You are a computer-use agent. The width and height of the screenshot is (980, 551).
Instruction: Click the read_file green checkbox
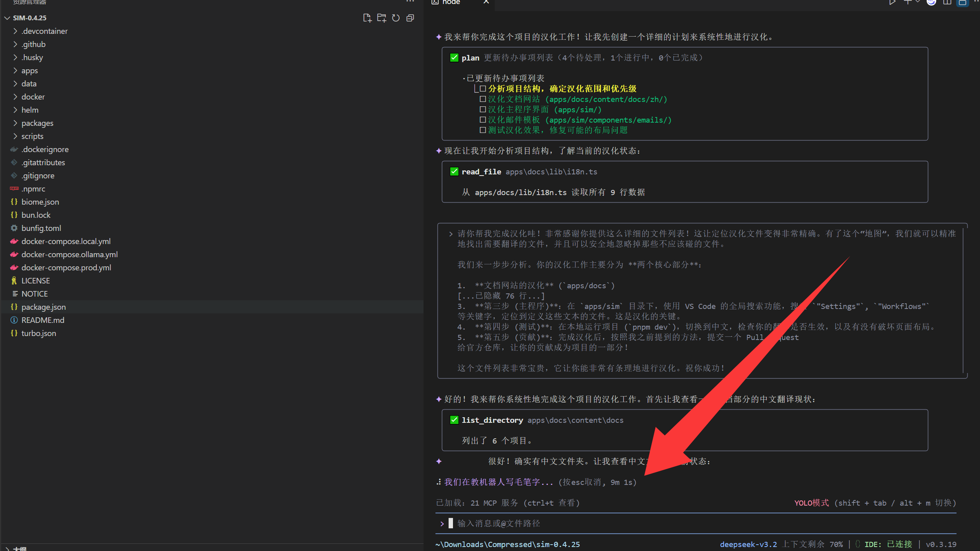tap(454, 172)
